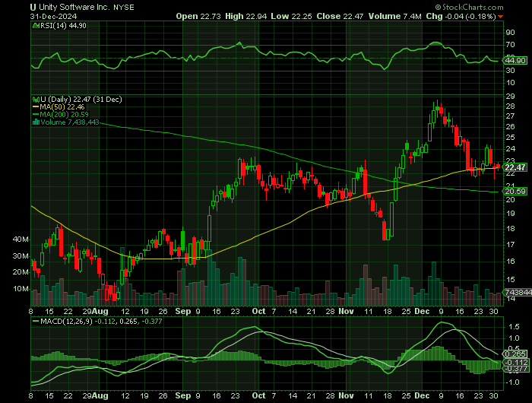Click the MA(200) 20.59 legend text
The height and width of the screenshot is (403, 532).
64,114
